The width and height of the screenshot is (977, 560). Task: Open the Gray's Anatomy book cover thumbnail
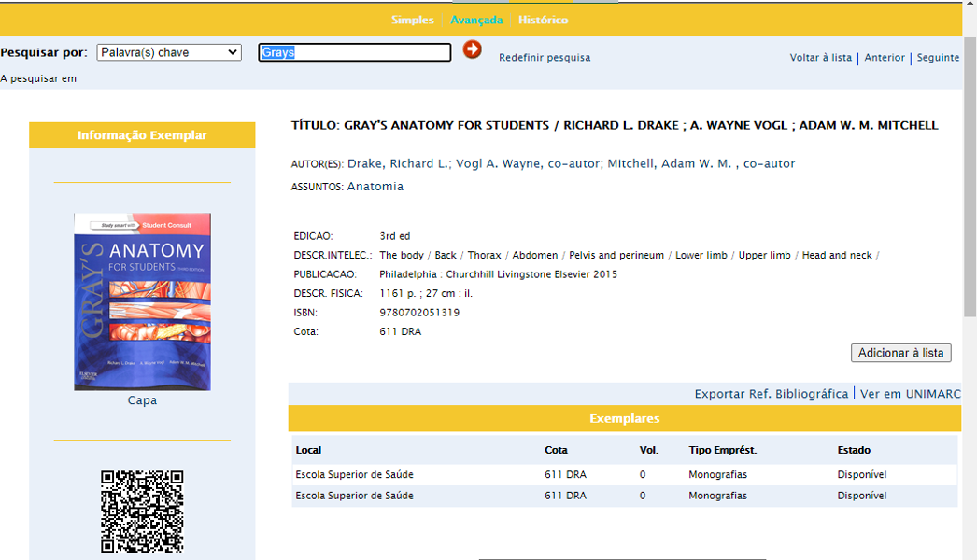tap(142, 301)
